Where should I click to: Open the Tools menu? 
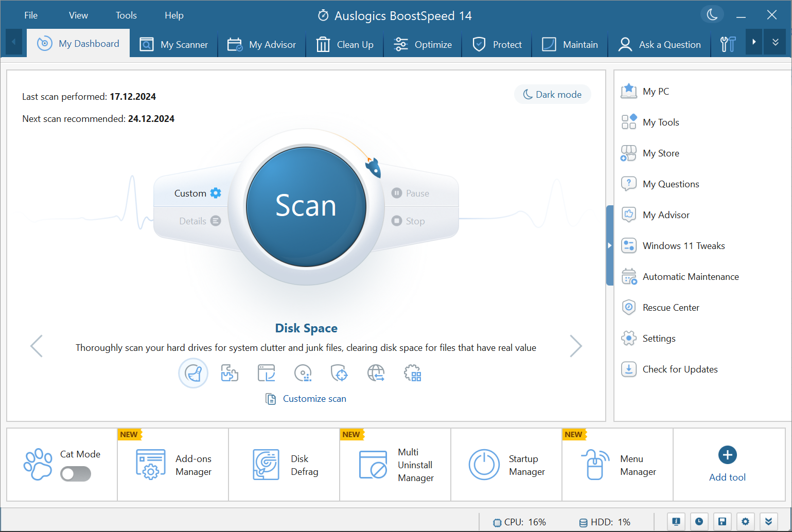coord(126,15)
